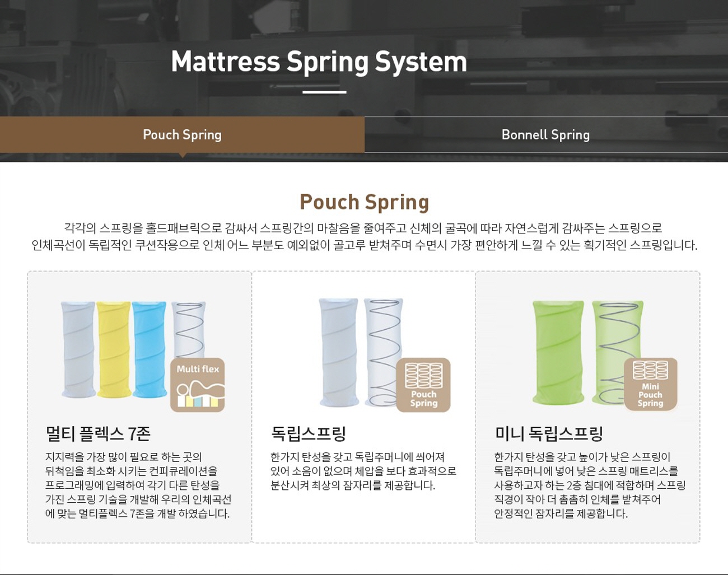Click the 멀티 플렉스 7존 heading
This screenshot has width=728, height=575.
[x=98, y=433]
